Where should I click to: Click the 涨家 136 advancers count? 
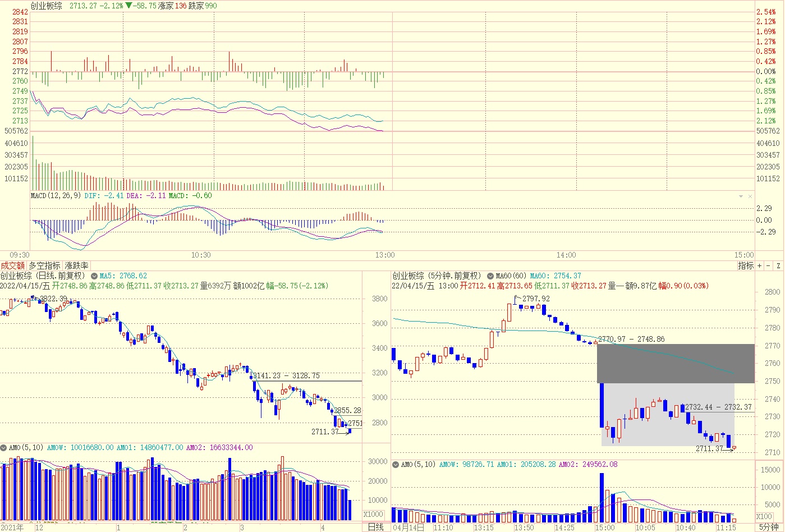(x=173, y=6)
